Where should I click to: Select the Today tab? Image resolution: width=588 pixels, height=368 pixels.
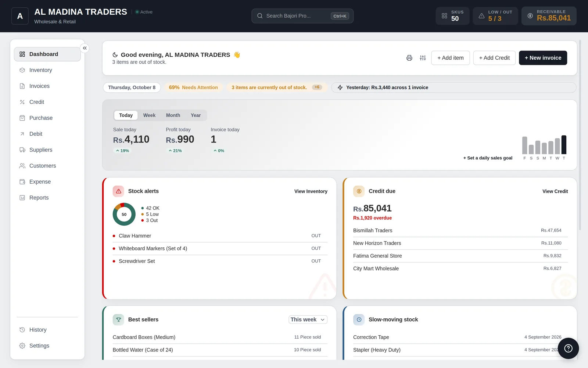coord(126,115)
